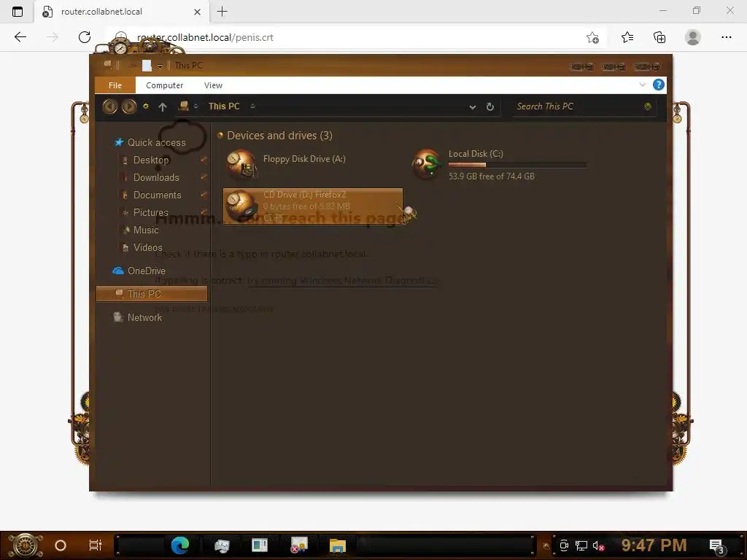Open Pictures in Quick access
747x560 pixels.
(x=150, y=212)
